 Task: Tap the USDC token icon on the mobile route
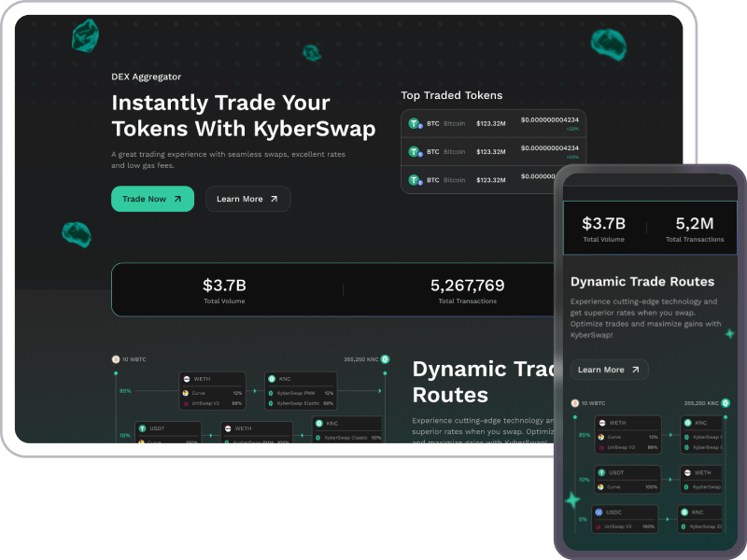coord(599,512)
